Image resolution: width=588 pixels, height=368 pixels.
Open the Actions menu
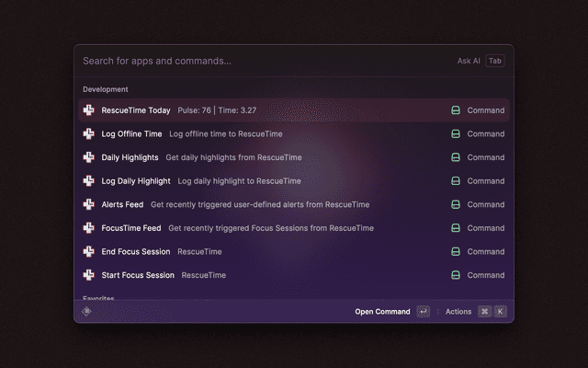(x=458, y=312)
